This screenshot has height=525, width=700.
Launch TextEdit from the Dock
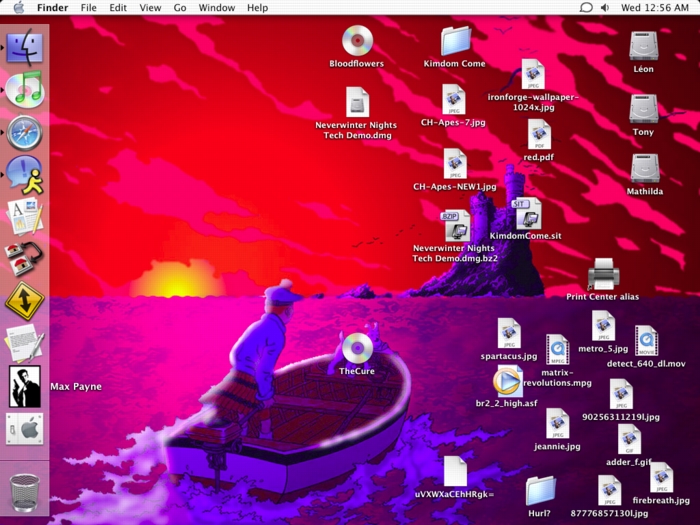[x=25, y=343]
